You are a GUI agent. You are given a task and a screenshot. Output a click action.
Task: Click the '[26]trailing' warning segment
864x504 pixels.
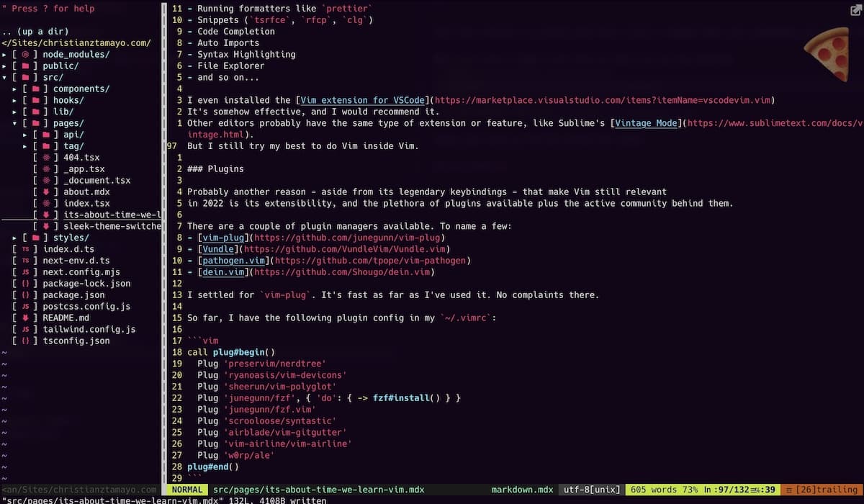pos(821,490)
